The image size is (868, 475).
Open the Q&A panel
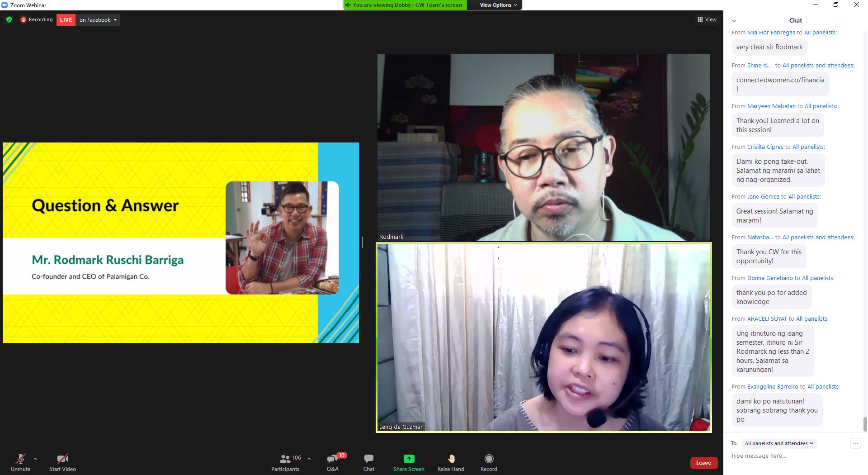tap(333, 463)
